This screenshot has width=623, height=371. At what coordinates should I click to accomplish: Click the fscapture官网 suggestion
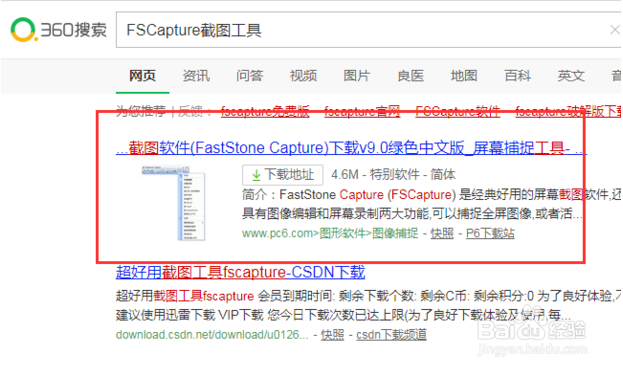362,111
